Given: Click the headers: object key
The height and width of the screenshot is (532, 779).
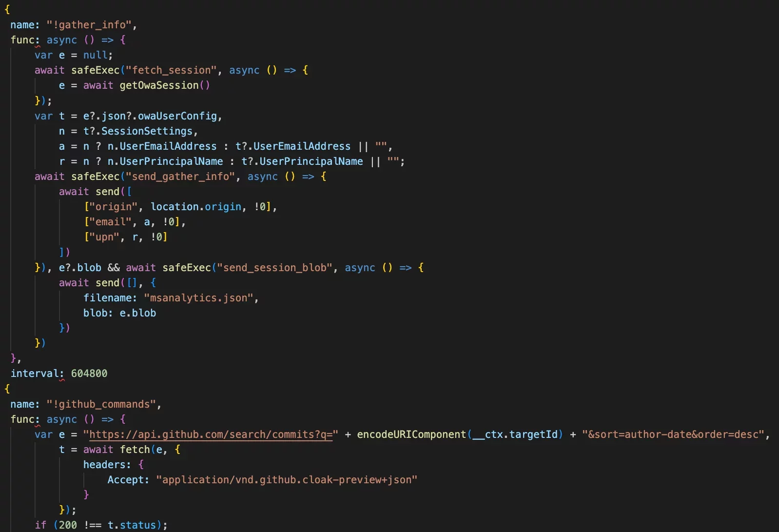Looking at the screenshot, I should pyautogui.click(x=107, y=465).
